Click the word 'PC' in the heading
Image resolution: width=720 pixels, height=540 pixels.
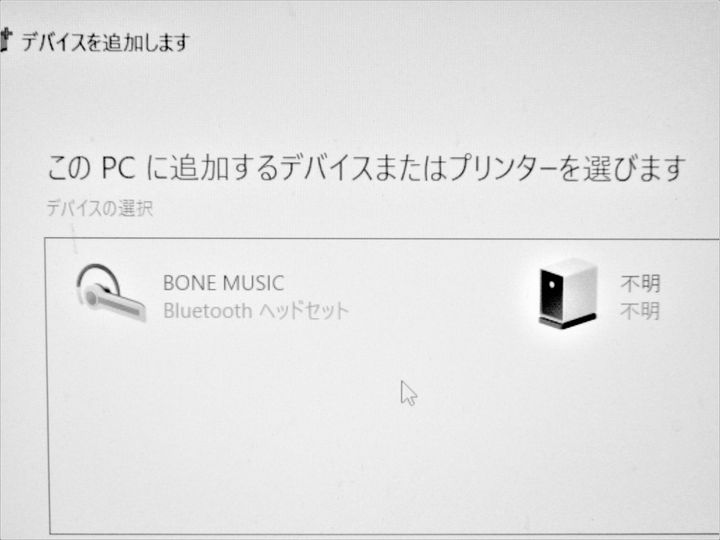(x=118, y=168)
